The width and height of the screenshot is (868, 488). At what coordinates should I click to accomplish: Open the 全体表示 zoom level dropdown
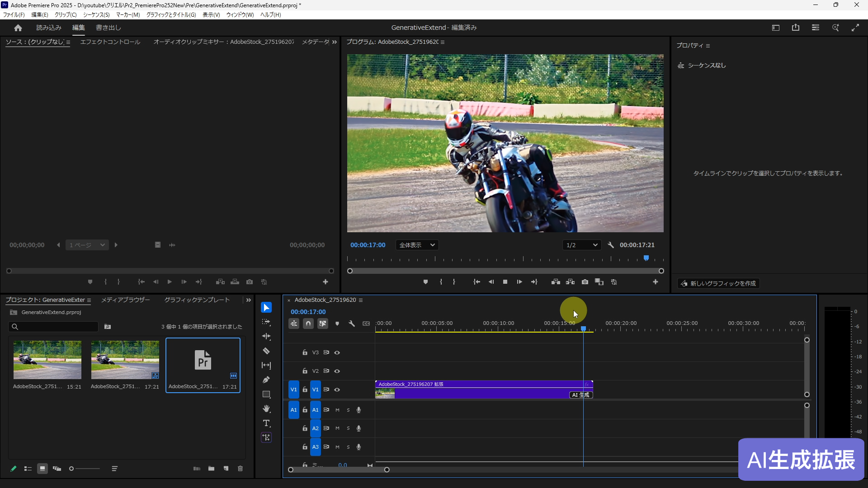coord(417,245)
